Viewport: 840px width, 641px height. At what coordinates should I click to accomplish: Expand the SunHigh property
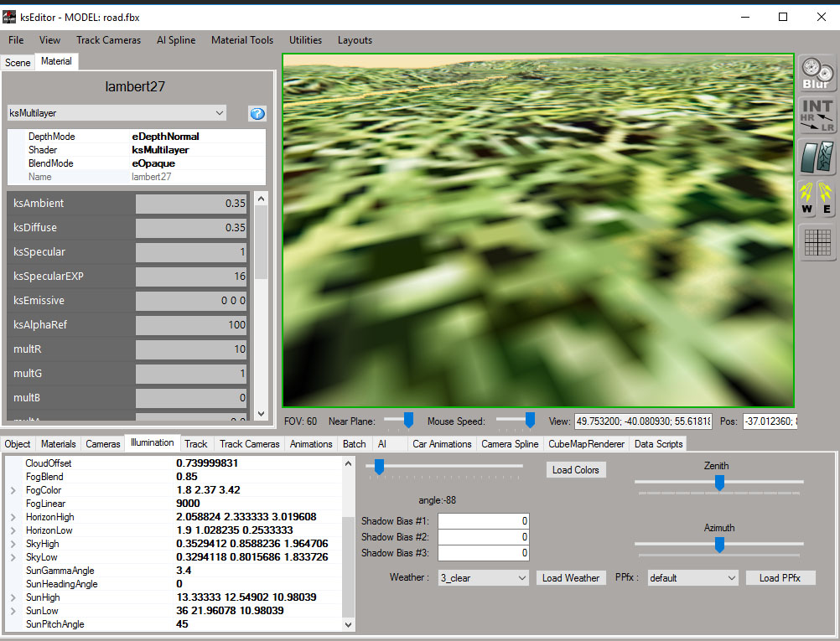click(13, 597)
